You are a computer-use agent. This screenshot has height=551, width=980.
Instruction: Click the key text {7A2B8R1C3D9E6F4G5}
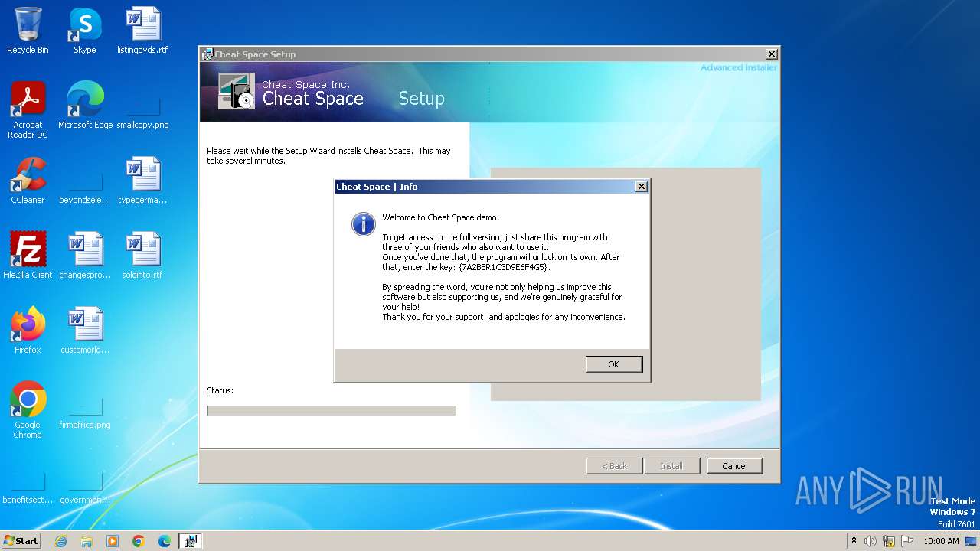coord(503,267)
